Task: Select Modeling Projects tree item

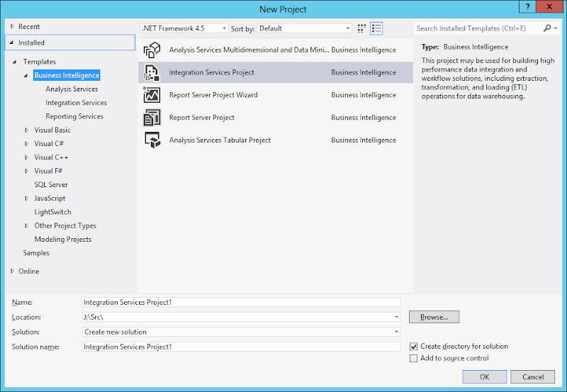Action: pyautogui.click(x=63, y=240)
